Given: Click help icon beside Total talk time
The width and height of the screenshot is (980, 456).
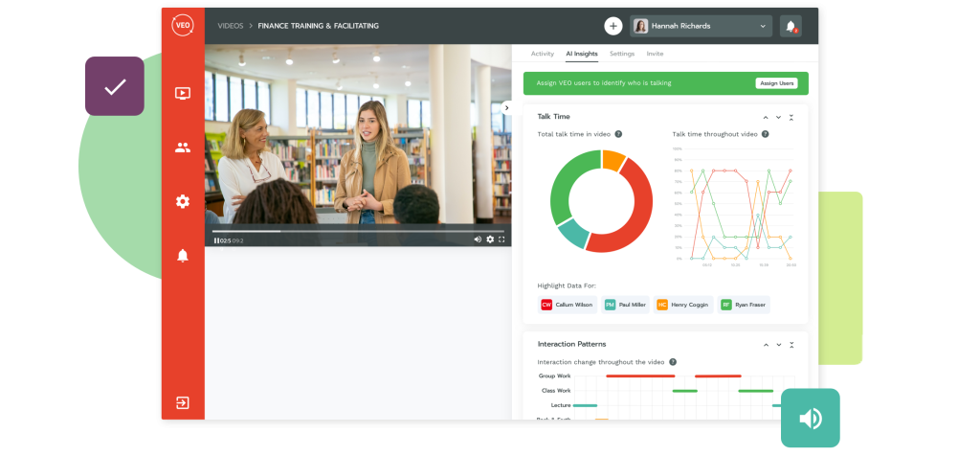Looking at the screenshot, I should point(618,134).
